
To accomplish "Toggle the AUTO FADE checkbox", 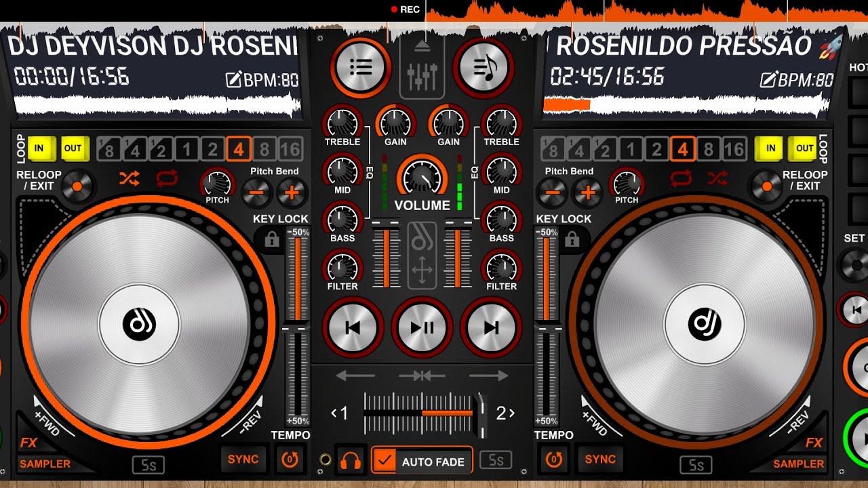I will click(x=384, y=461).
